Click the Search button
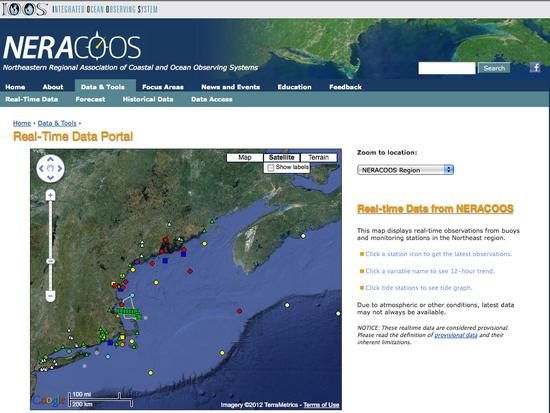Screen dimensions: 550x413 click(x=494, y=68)
